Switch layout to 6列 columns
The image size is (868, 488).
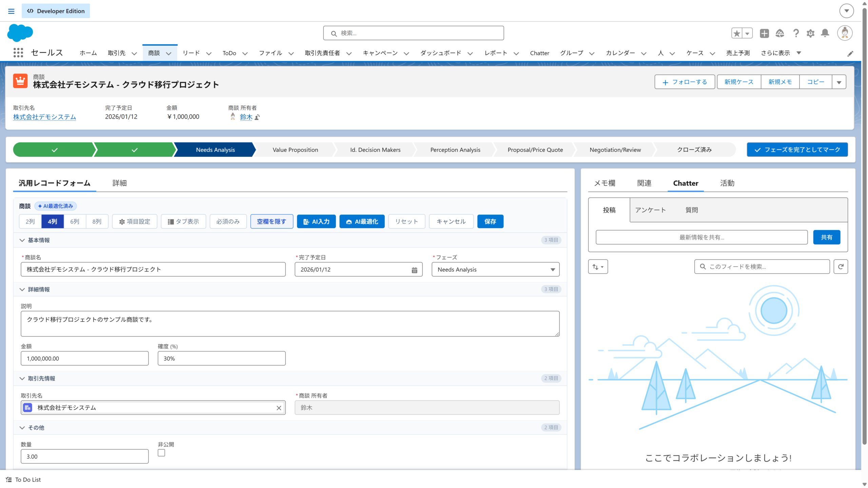[x=75, y=222]
